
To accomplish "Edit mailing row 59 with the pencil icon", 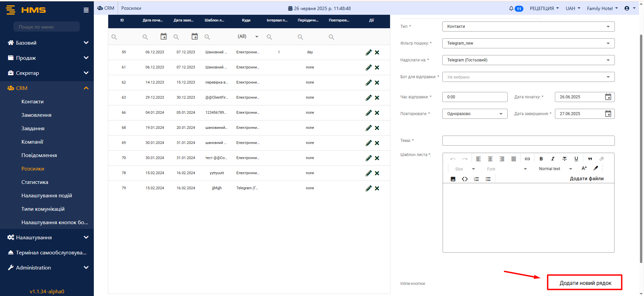I will click(368, 52).
